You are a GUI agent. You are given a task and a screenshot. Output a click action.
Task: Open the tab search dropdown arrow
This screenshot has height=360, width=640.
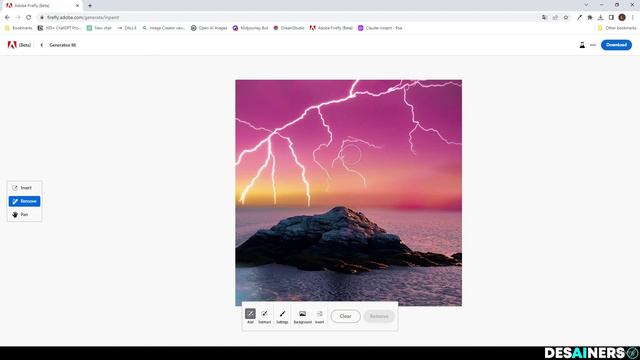(x=586, y=5)
